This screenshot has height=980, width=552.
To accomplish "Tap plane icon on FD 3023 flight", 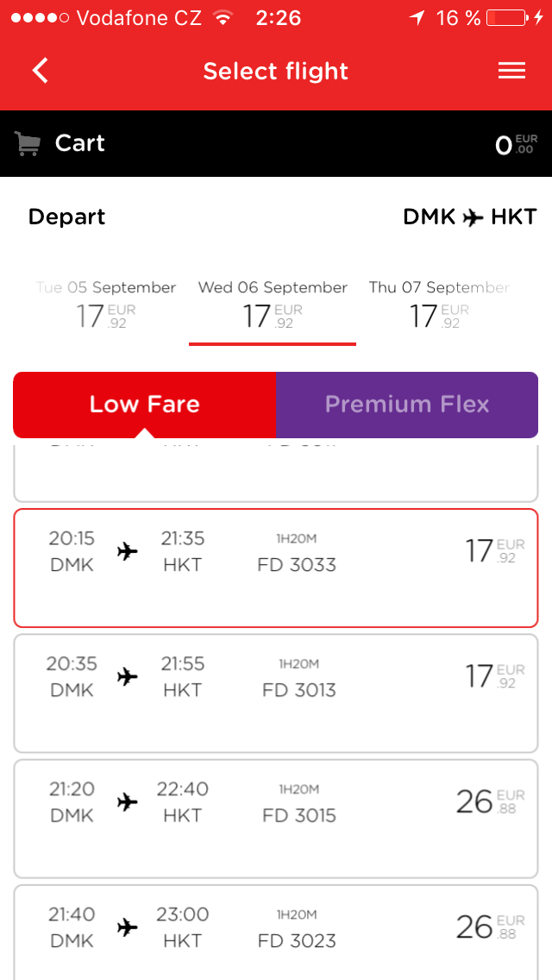I will point(127,927).
